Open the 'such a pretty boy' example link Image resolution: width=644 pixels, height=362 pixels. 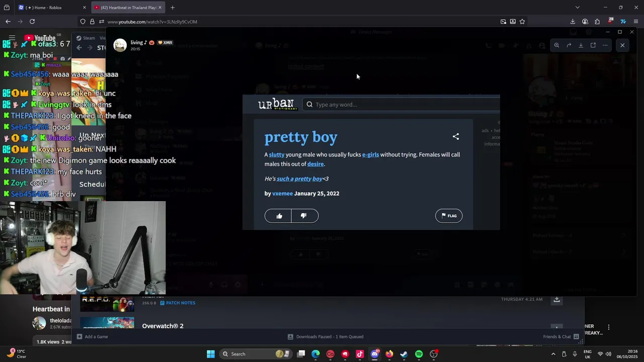[x=299, y=178]
